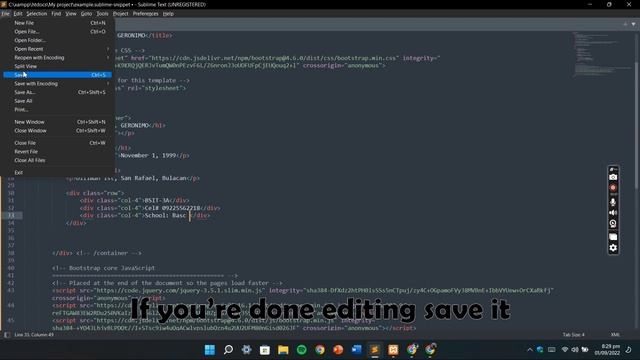The height and width of the screenshot is (360, 640).
Task: Choose Revert File menu entry
Action: click(57, 151)
